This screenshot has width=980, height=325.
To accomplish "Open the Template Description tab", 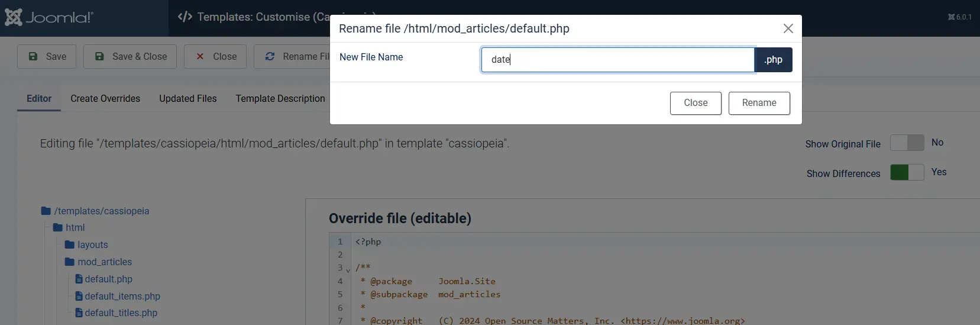I will [x=280, y=98].
